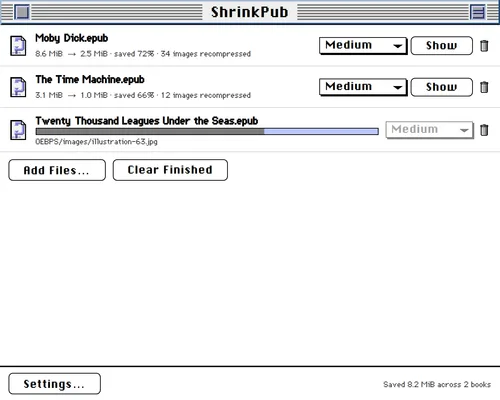Trash the Twenty Thousand Leagues entry
Screen dimensions: 500x400
pos(484,130)
